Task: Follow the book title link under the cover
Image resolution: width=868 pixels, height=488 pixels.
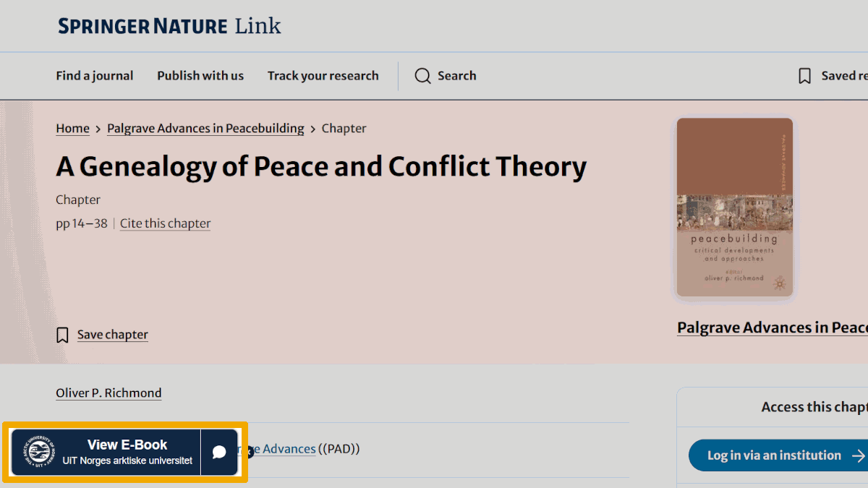Action: pos(773,328)
